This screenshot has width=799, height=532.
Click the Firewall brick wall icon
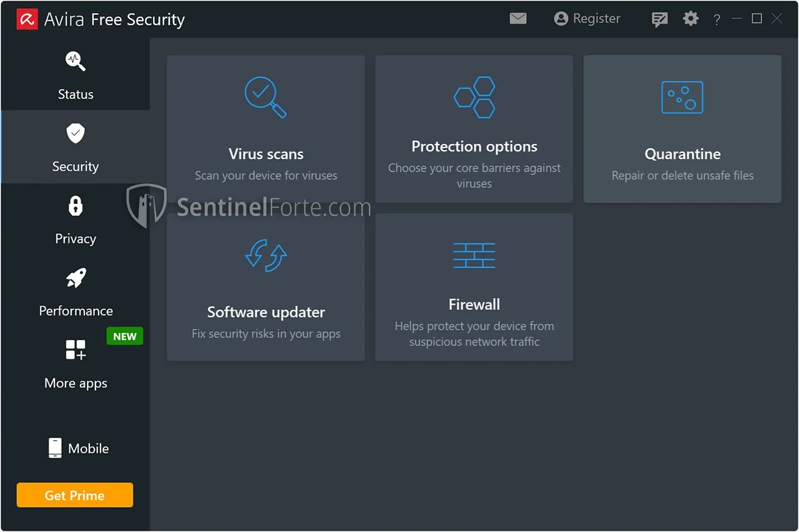coord(474,255)
